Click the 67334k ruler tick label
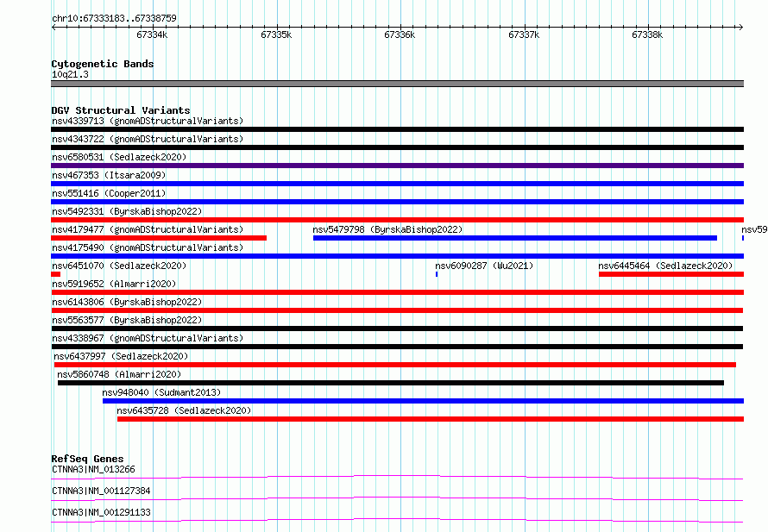 [152, 34]
